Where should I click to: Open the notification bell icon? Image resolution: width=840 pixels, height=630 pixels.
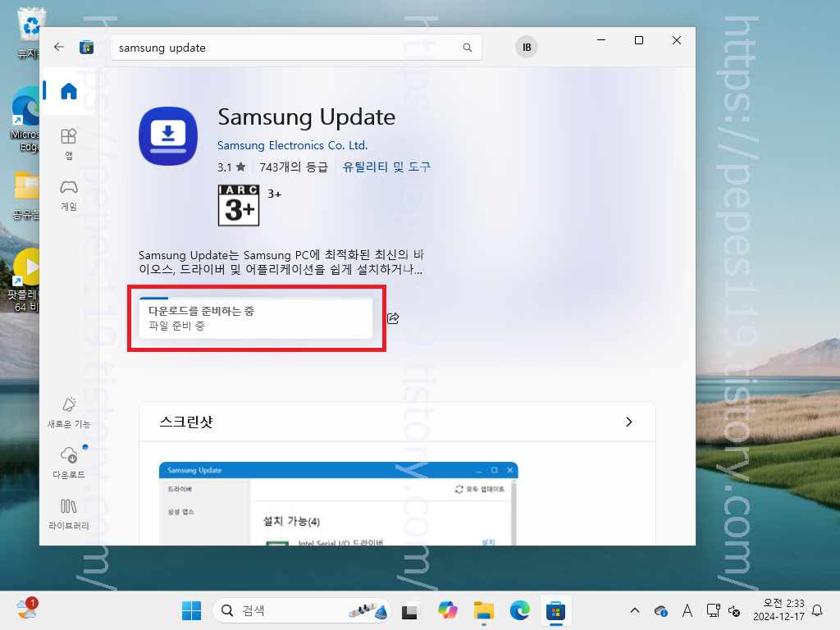point(817,610)
